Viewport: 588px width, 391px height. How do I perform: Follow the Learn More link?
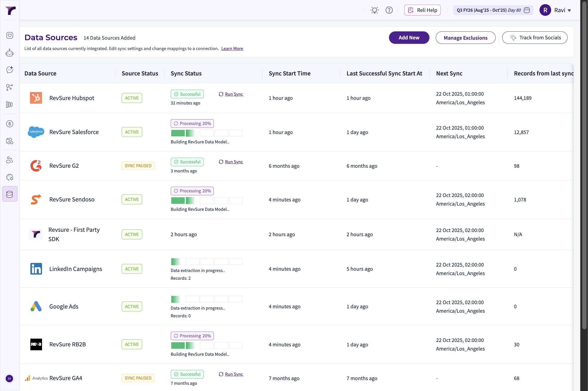click(x=232, y=48)
